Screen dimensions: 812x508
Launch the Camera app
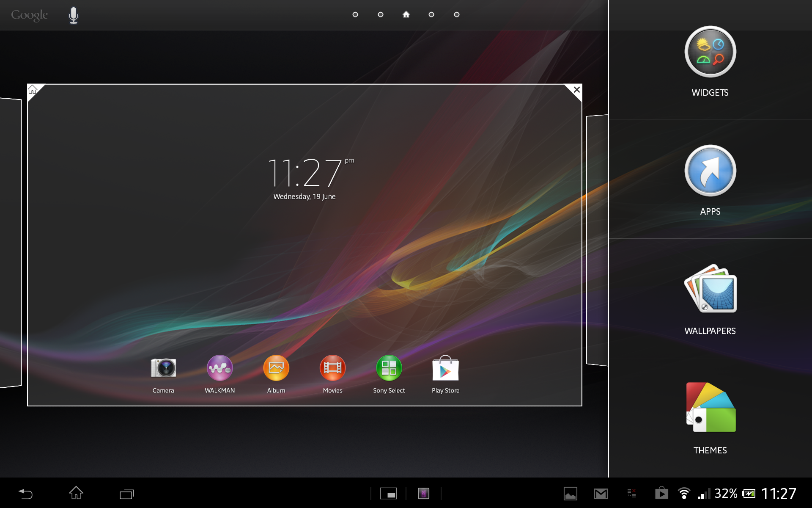click(x=163, y=368)
